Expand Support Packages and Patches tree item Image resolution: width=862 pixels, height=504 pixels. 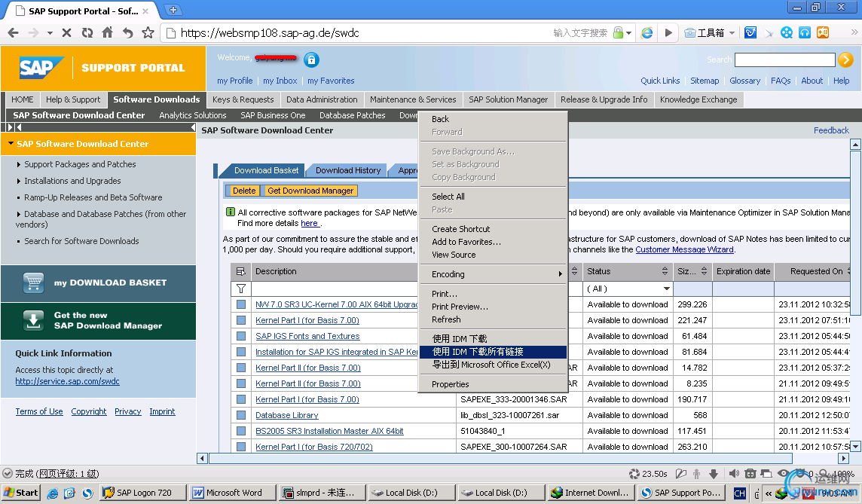click(19, 164)
